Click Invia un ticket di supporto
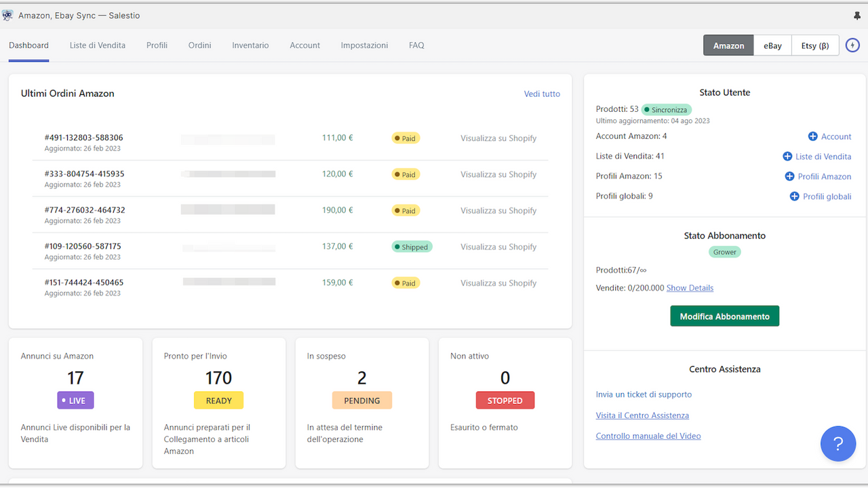Image resolution: width=868 pixels, height=488 pixels. [x=644, y=394]
